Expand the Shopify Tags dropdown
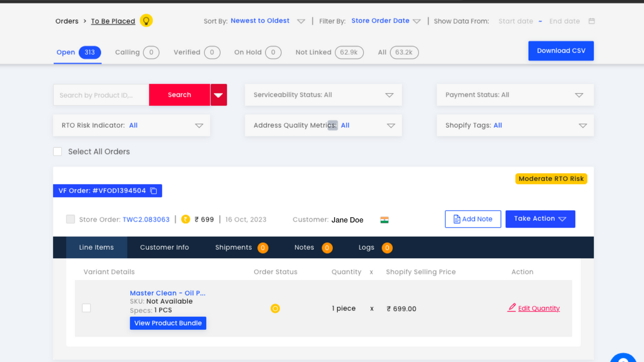This screenshot has height=362, width=644. 515,126
